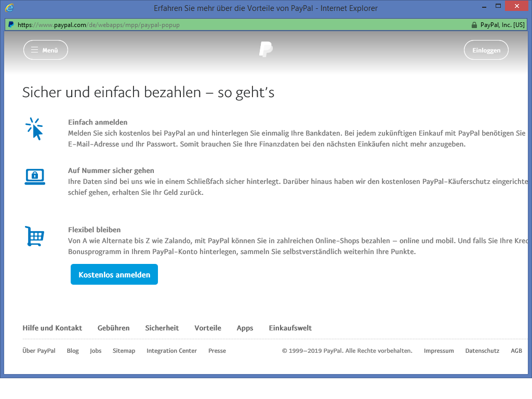532x399 pixels.
Task: Click Kostenlos anmelden button
Action: tap(114, 275)
